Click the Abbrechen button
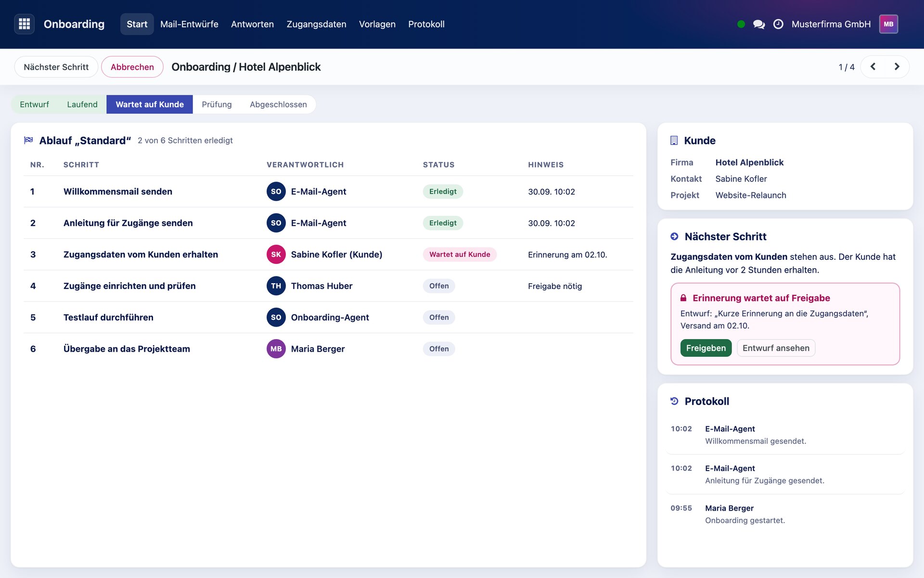Screen dimensions: 924x578 132,67
